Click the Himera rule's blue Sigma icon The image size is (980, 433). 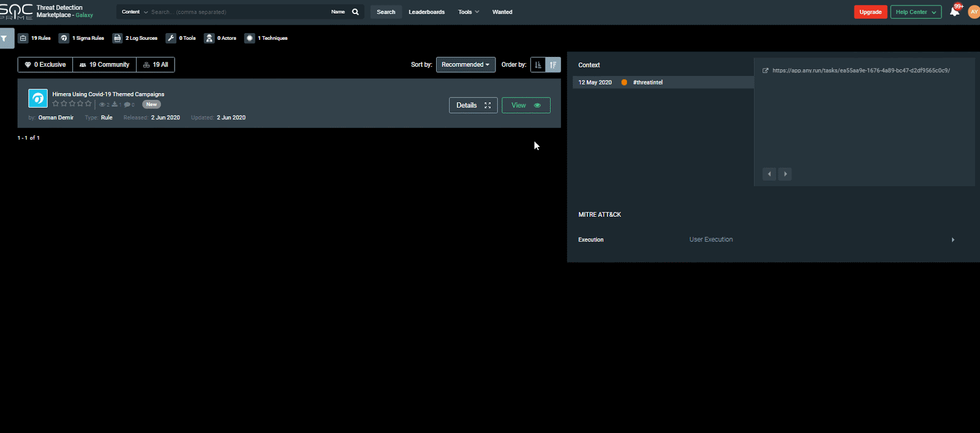point(38,98)
